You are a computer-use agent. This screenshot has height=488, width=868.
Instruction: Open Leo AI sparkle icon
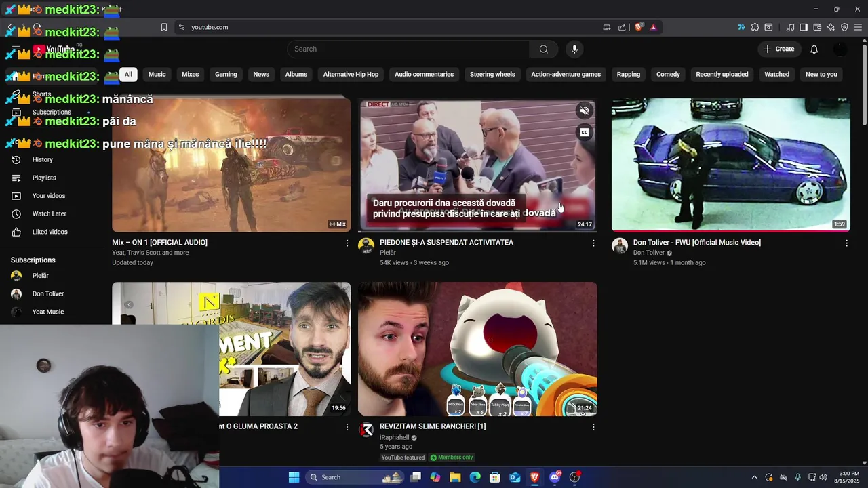831,27
